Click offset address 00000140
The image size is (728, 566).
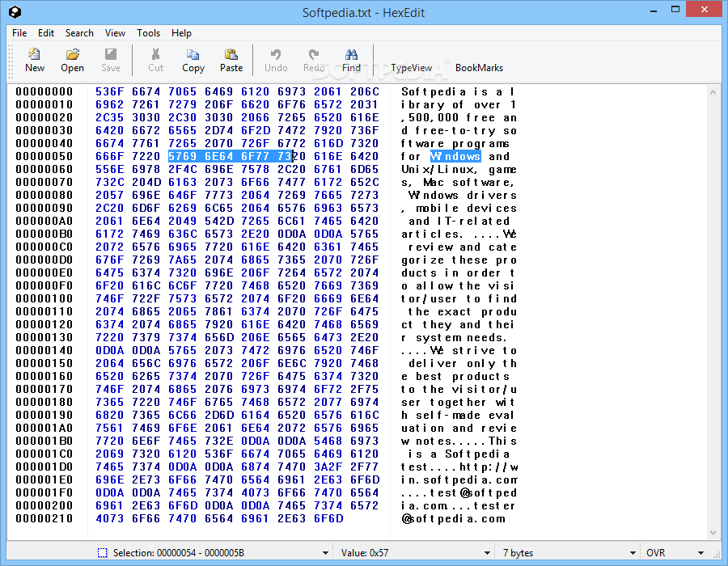[44, 351]
